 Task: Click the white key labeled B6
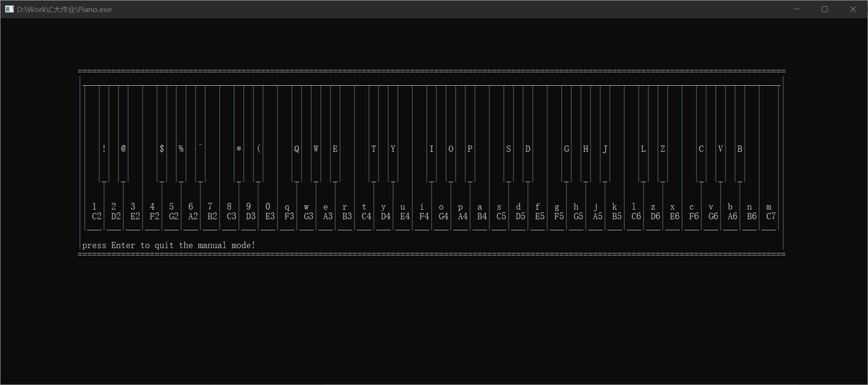point(750,212)
